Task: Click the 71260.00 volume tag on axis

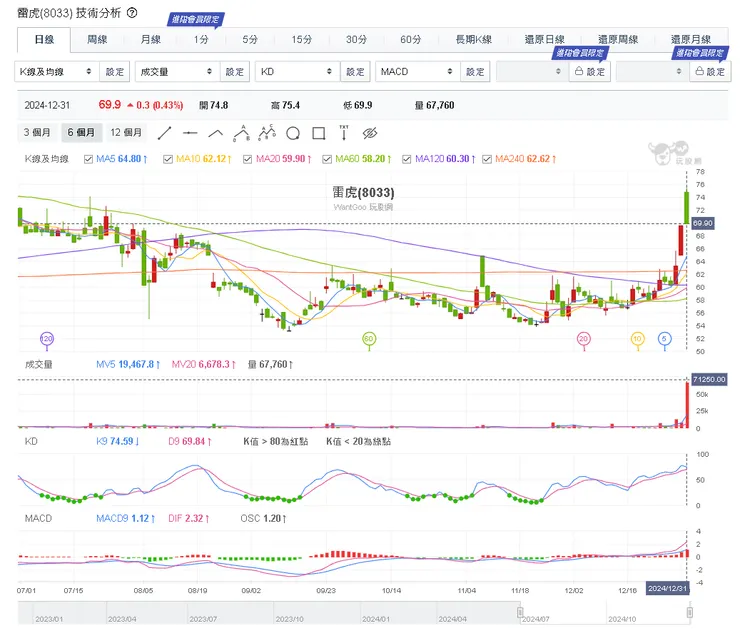Action: pyautogui.click(x=709, y=379)
